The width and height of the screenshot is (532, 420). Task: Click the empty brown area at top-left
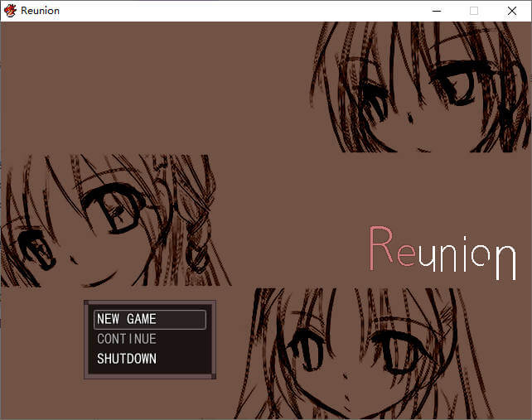coord(124,83)
